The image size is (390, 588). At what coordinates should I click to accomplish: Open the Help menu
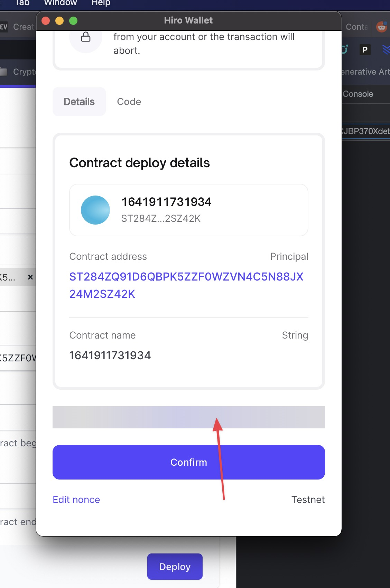point(100,3)
